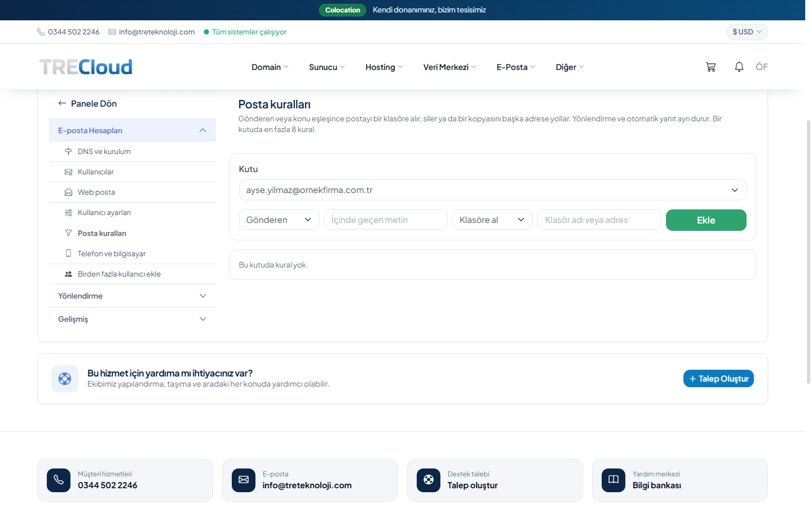
Task: Open the USD currency selector
Action: [x=747, y=32]
